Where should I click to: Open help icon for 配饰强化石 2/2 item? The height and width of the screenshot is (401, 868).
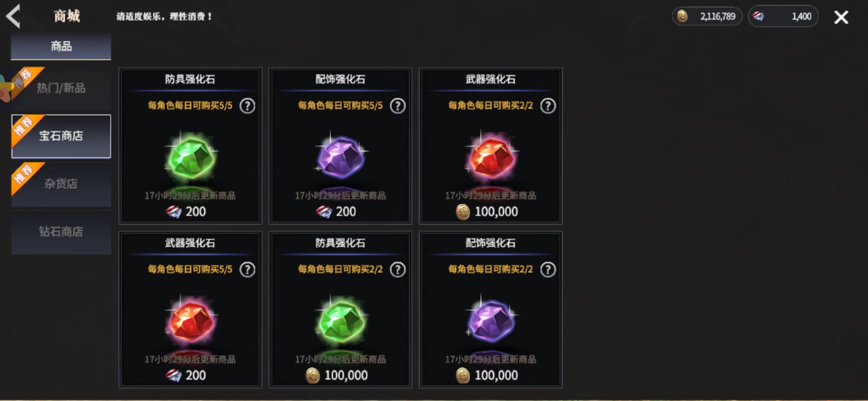click(548, 270)
